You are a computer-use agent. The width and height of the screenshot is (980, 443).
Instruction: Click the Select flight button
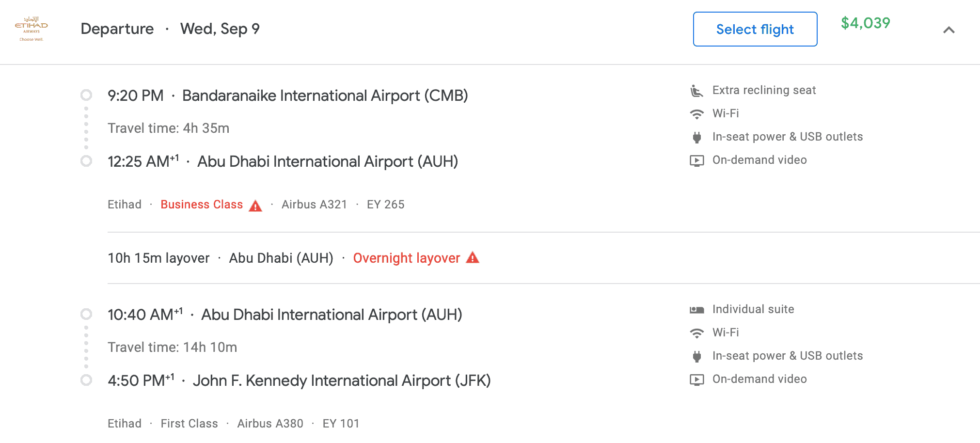(755, 29)
